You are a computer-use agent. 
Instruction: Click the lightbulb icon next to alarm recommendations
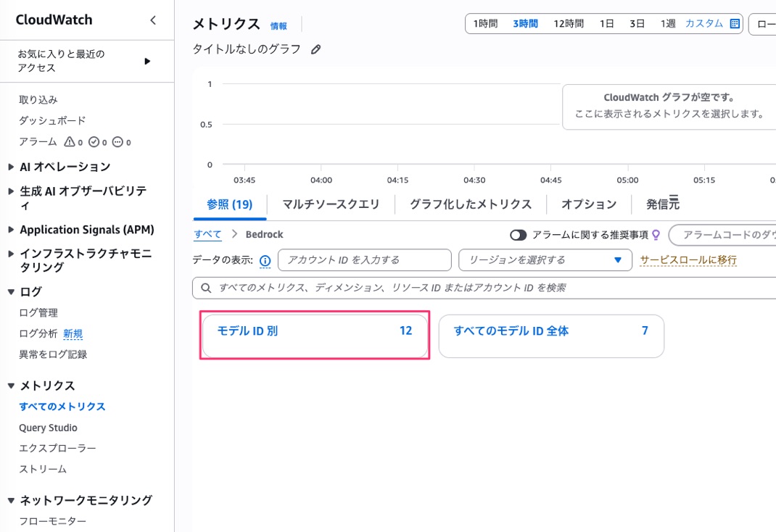[x=656, y=235]
